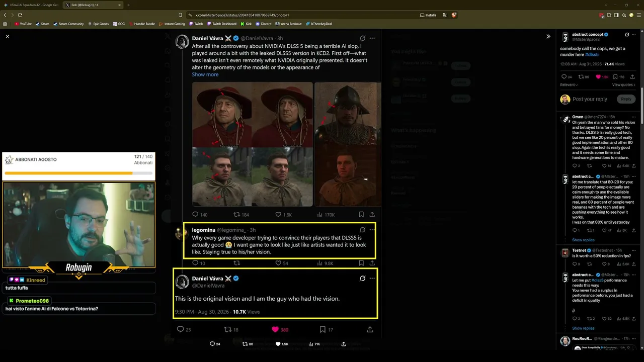The height and width of the screenshot is (362, 644).
Task: Open Grok icon on legomina's reply
Action: click(362, 230)
